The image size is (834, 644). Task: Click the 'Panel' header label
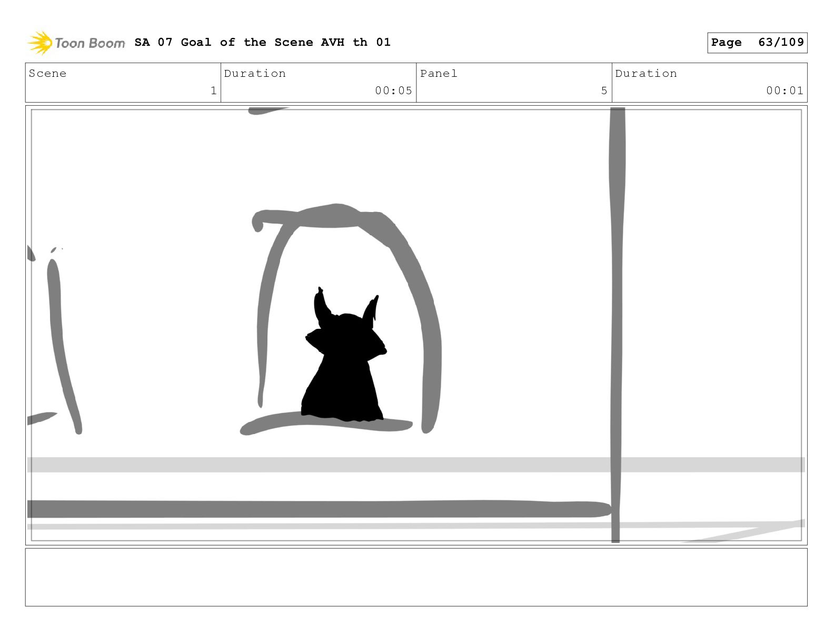439,73
